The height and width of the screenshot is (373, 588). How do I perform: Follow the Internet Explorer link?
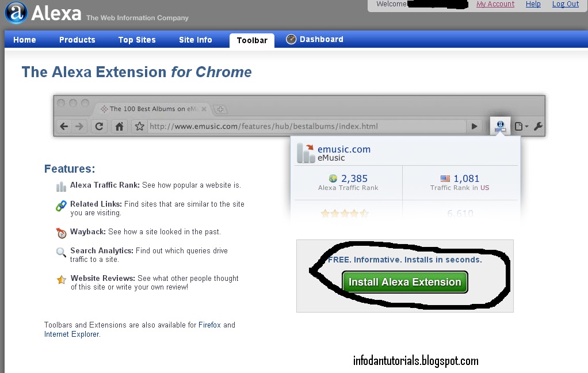coord(71,334)
